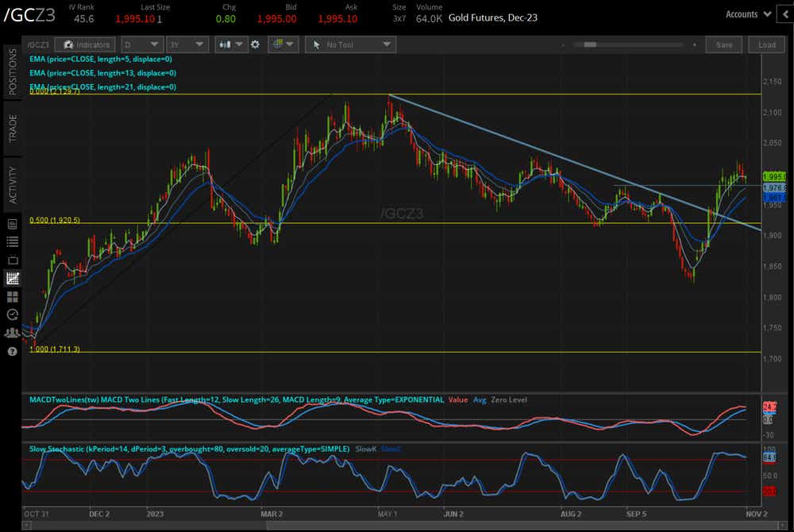Open the drawing tool selector labeled No Tool
This screenshot has height=532, width=794.
(350, 45)
